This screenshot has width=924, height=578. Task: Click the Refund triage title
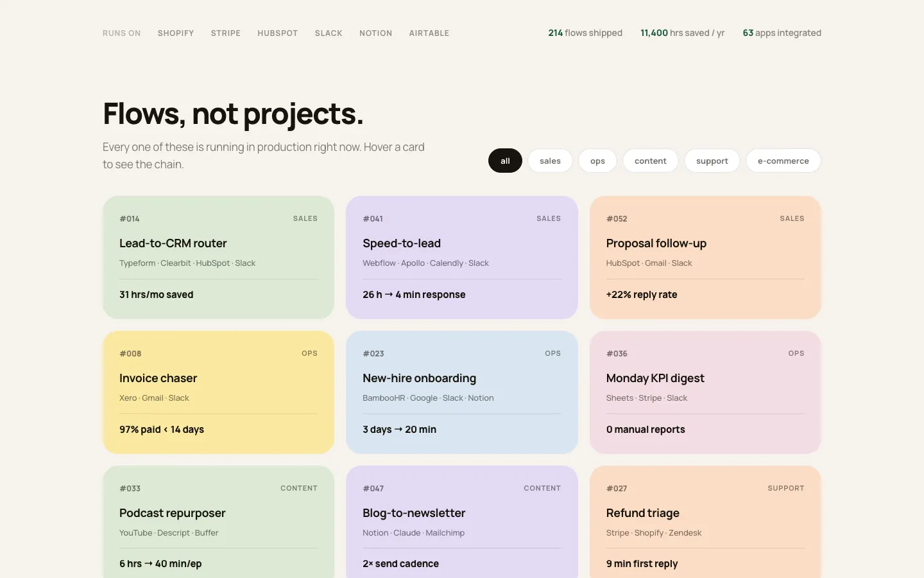point(642,513)
